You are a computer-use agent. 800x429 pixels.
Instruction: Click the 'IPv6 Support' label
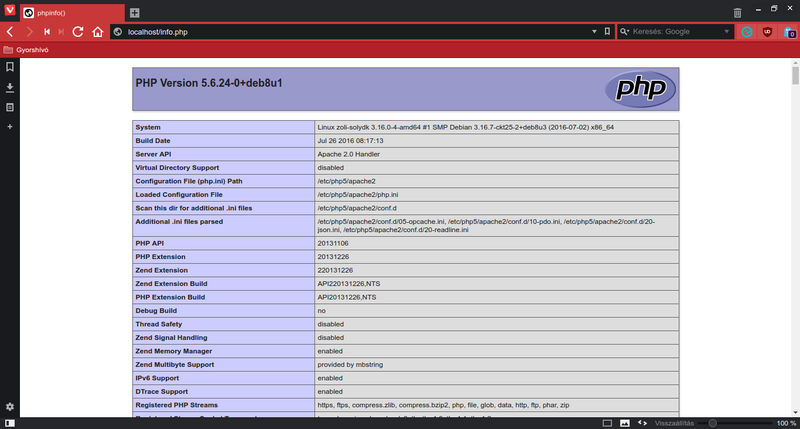157,378
